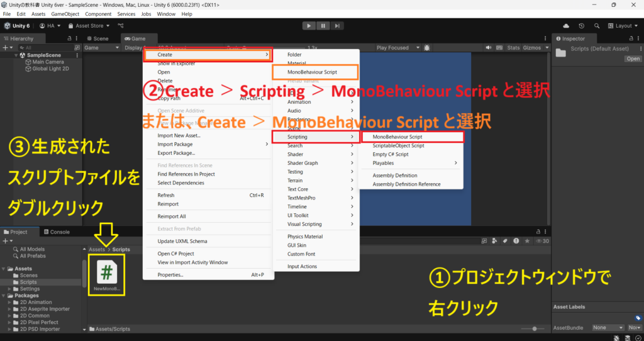The height and width of the screenshot is (341, 644).
Task: Select the NewMonoBehaviour script file thumbnail
Action: 107,274
